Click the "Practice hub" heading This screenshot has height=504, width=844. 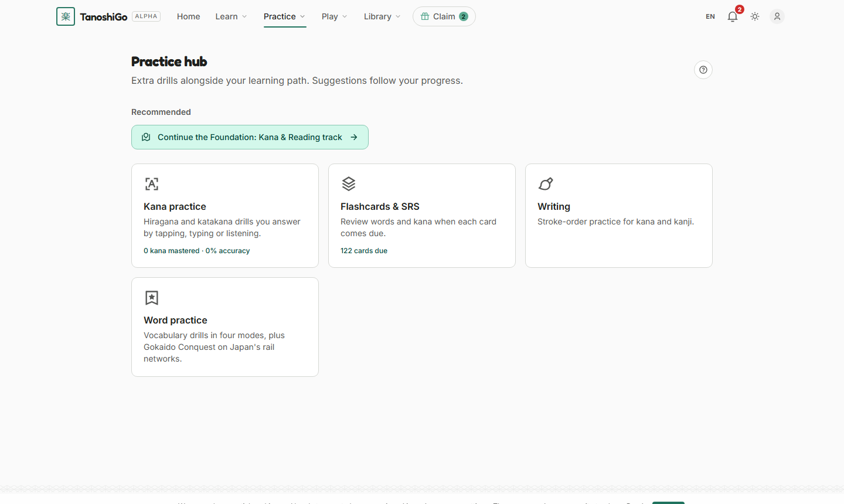(169, 62)
